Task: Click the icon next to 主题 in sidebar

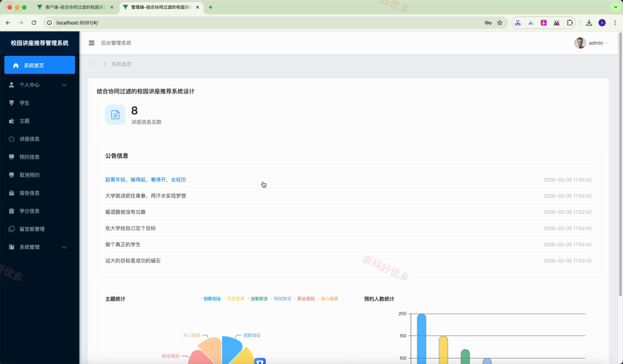Action: (12, 121)
